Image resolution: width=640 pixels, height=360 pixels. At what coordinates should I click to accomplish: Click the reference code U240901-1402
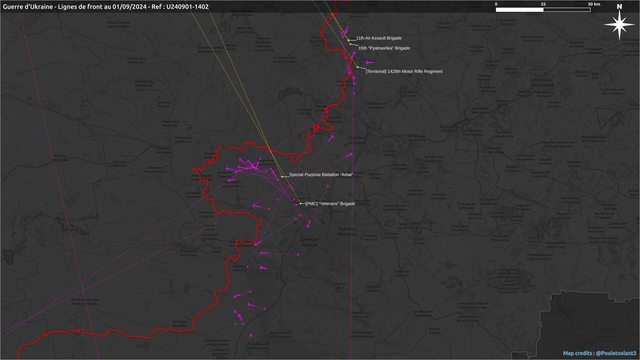[187, 7]
